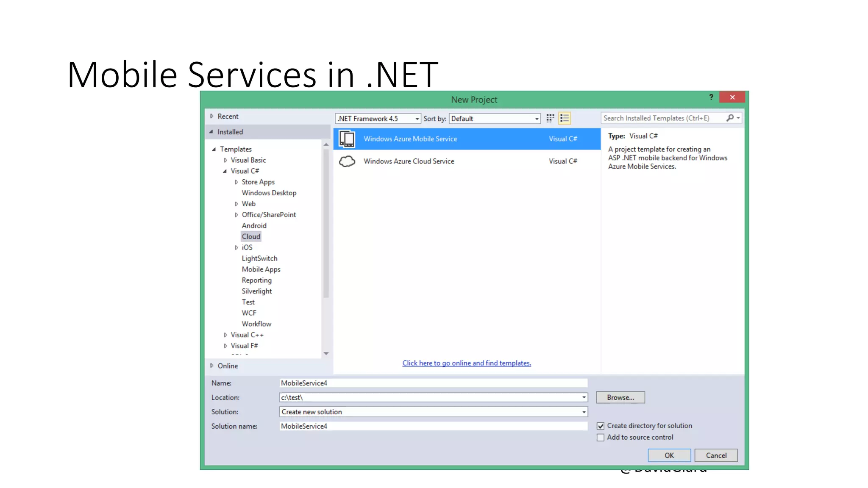Switch to small icons grid view

click(x=550, y=118)
